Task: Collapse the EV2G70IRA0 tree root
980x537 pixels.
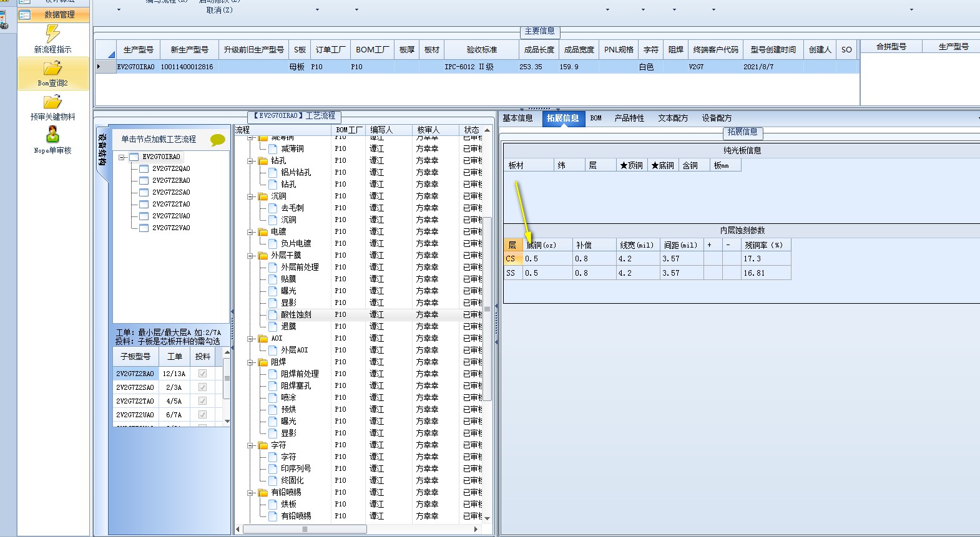Action: tap(122, 157)
